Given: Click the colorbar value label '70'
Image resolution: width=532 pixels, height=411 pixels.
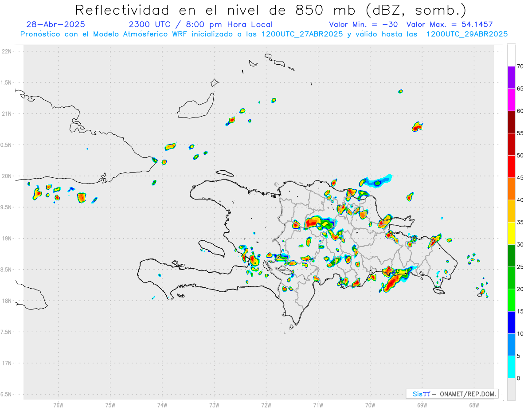Looking at the screenshot, I should point(520,67).
